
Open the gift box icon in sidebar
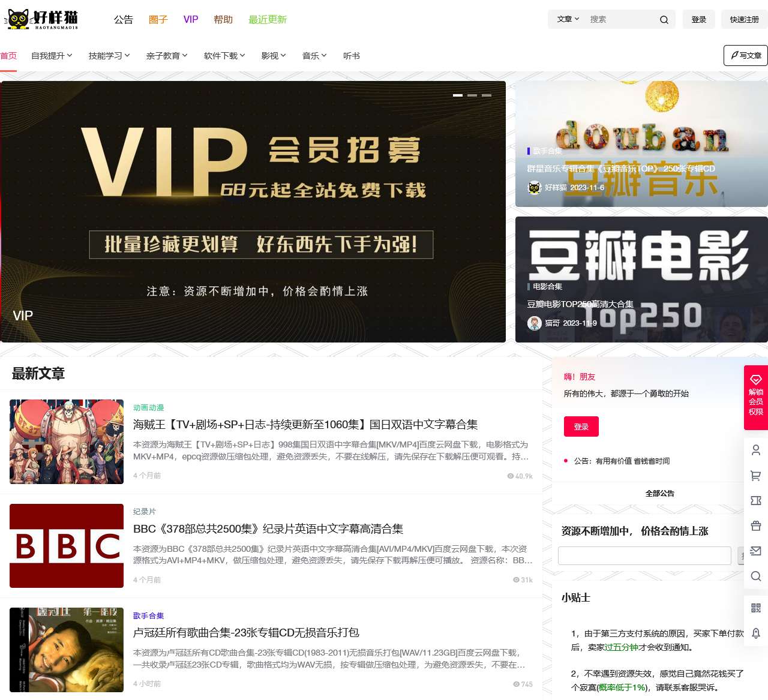(x=756, y=526)
